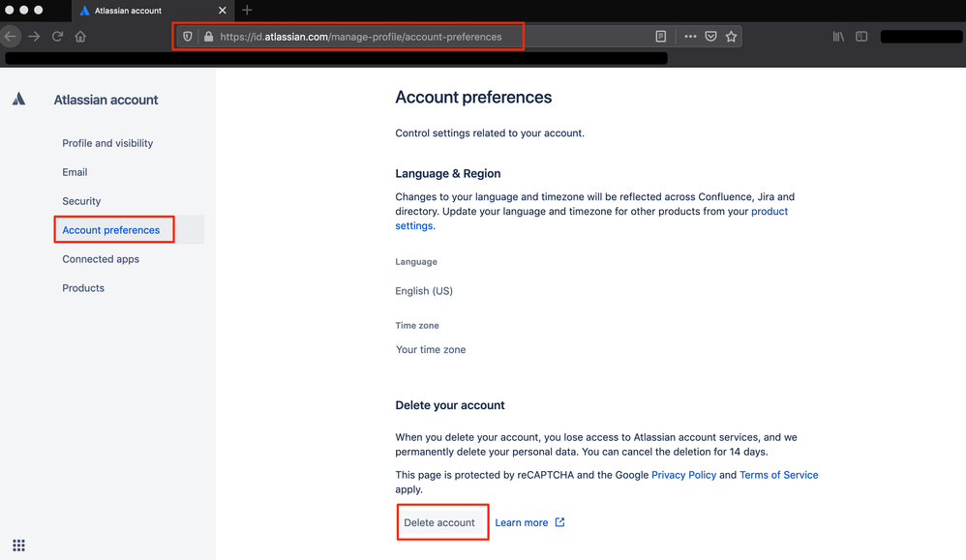966x560 pixels.
Task: Open Profile and visibility section
Action: [107, 143]
